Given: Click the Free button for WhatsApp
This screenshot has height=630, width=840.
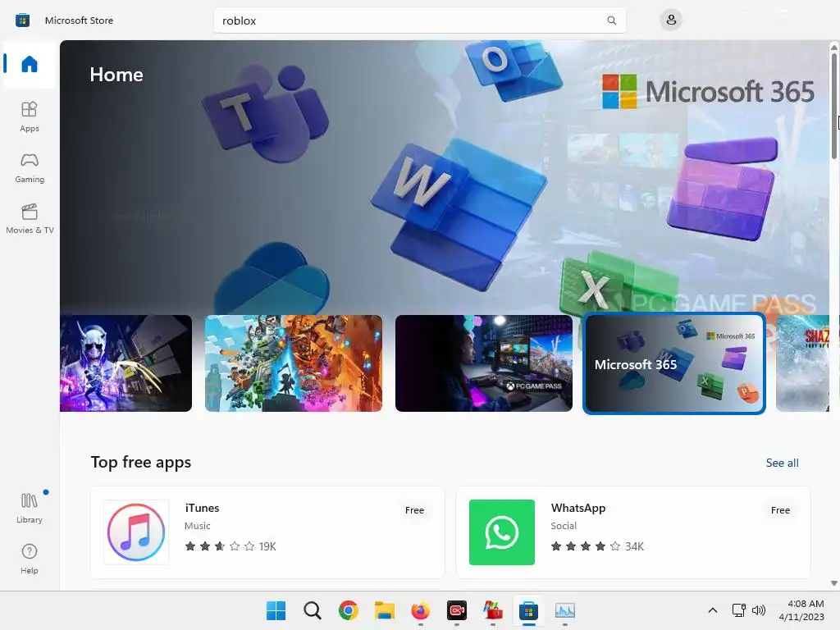Looking at the screenshot, I should (780, 510).
